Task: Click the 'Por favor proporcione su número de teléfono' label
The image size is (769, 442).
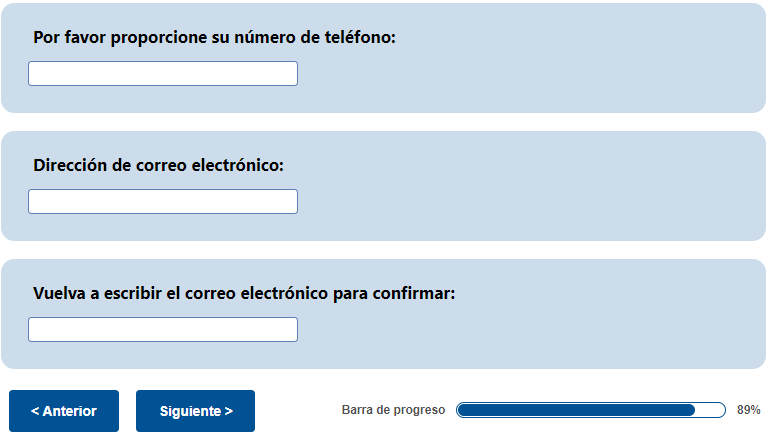Action: tap(214, 38)
